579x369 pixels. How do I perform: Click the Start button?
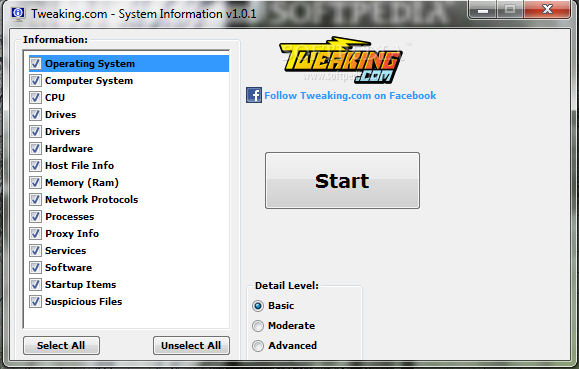point(342,181)
